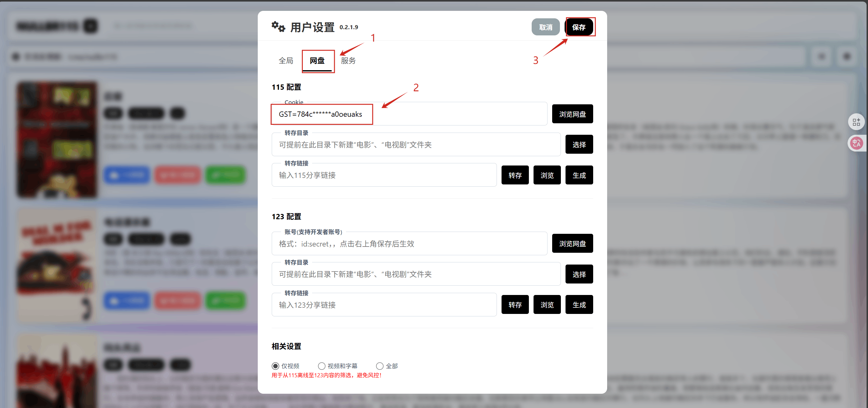Click 转存 button for 115 share link
The image size is (868, 408).
(515, 175)
